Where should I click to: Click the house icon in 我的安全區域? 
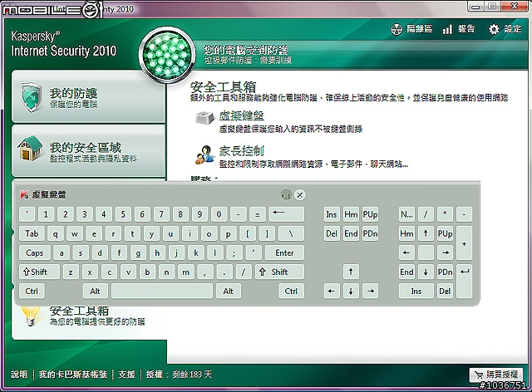click(x=30, y=148)
